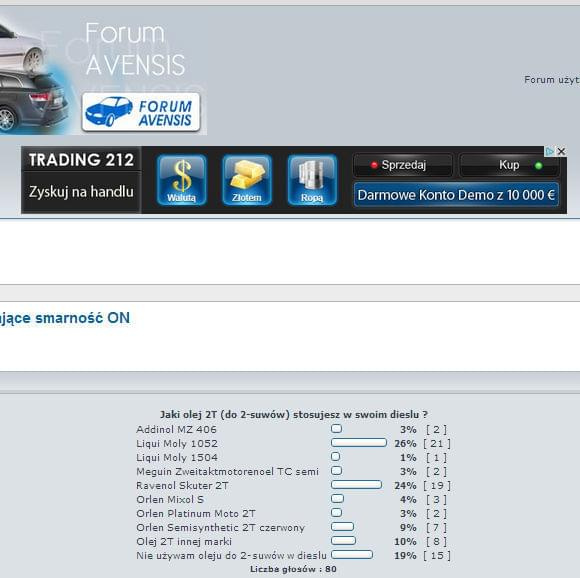The image size is (580, 578).
Task: Click the AdChoices triangle icon
Action: coord(550,151)
